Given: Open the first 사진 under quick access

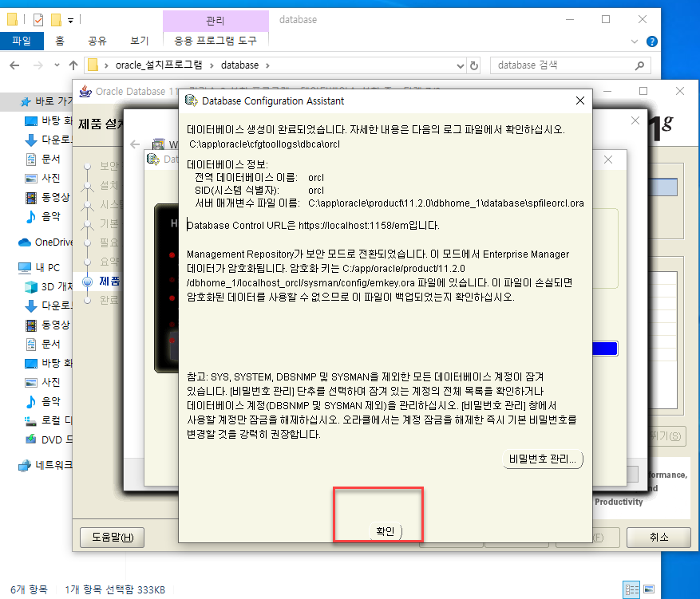Looking at the screenshot, I should click(43, 178).
